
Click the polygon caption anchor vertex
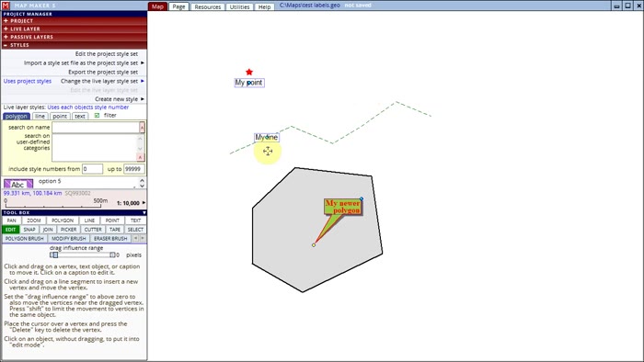pos(314,245)
